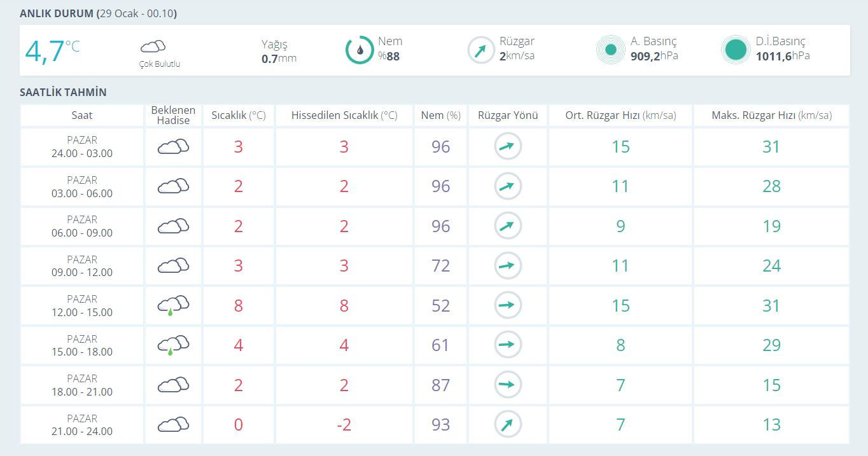Click wind direction arrow for 24.00 - 03.00
The image size is (868, 456).
point(507,147)
